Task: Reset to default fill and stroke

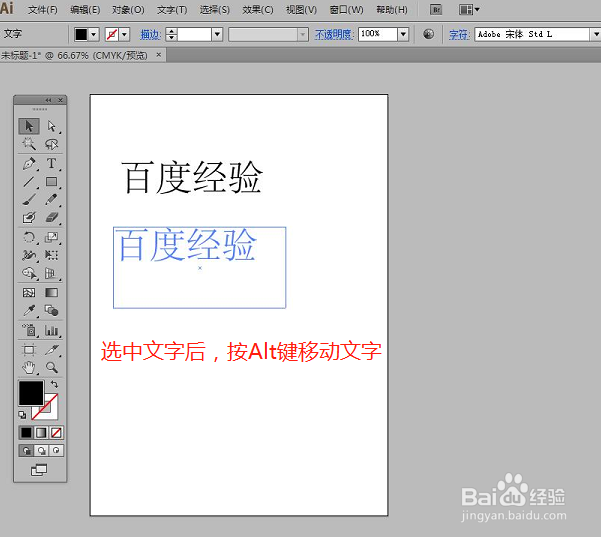Action: (22, 415)
